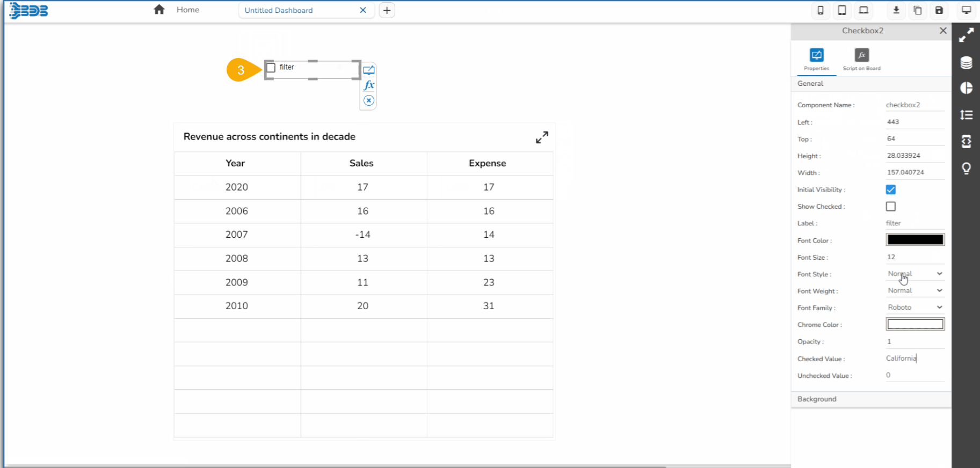Click the lightbulb icon in right sidebar
Viewport: 980px width, 468px height.
click(x=966, y=169)
